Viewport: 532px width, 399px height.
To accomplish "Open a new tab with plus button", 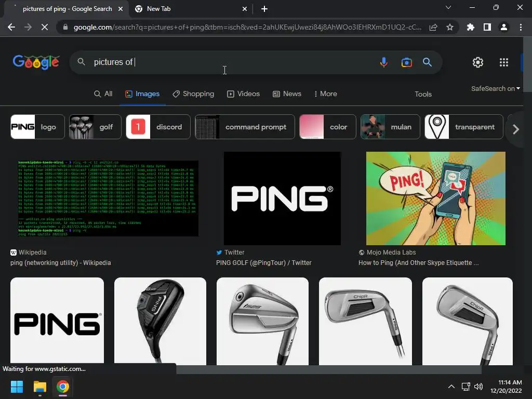I will 264,9.
